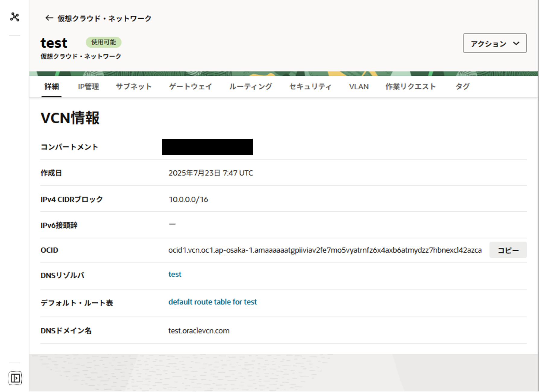View the 作業リクエスト tab

411,87
